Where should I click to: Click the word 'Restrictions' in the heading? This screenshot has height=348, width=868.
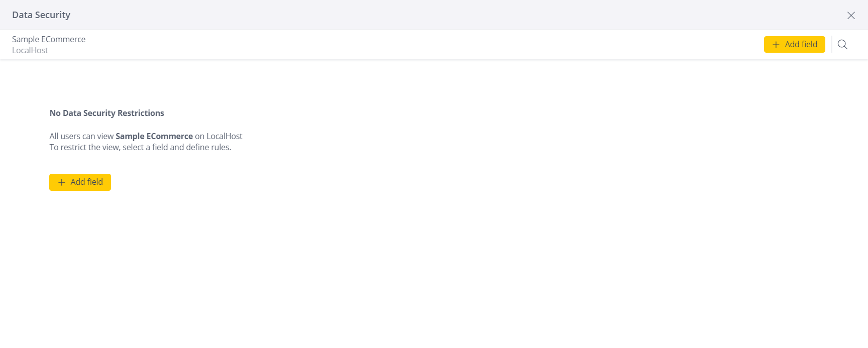pyautogui.click(x=141, y=113)
